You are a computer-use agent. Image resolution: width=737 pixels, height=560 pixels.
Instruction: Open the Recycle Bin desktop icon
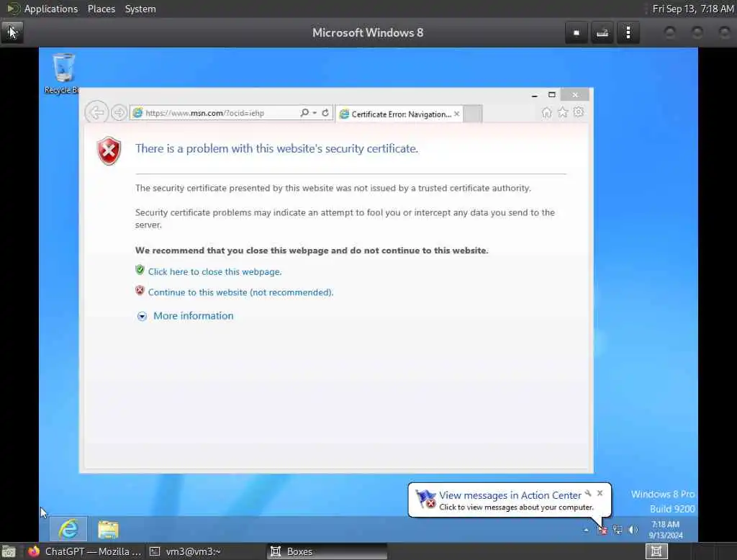coord(63,74)
